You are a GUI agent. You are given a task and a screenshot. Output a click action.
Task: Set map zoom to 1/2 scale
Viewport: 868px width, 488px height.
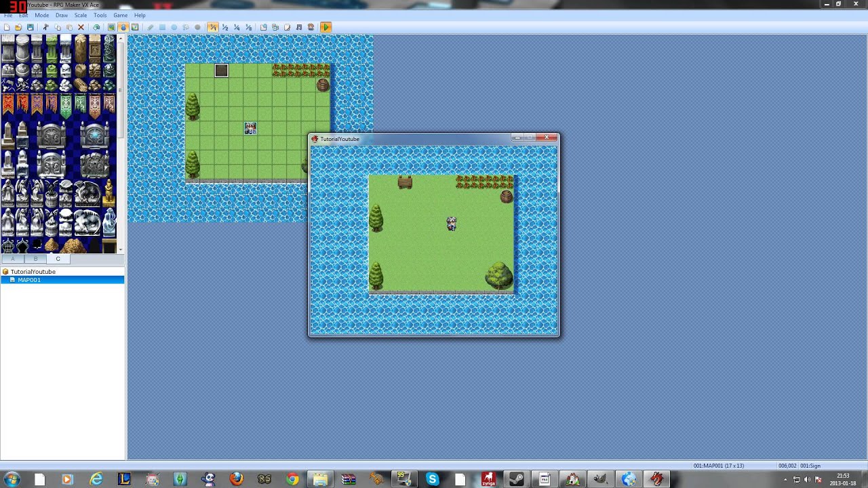click(x=225, y=27)
